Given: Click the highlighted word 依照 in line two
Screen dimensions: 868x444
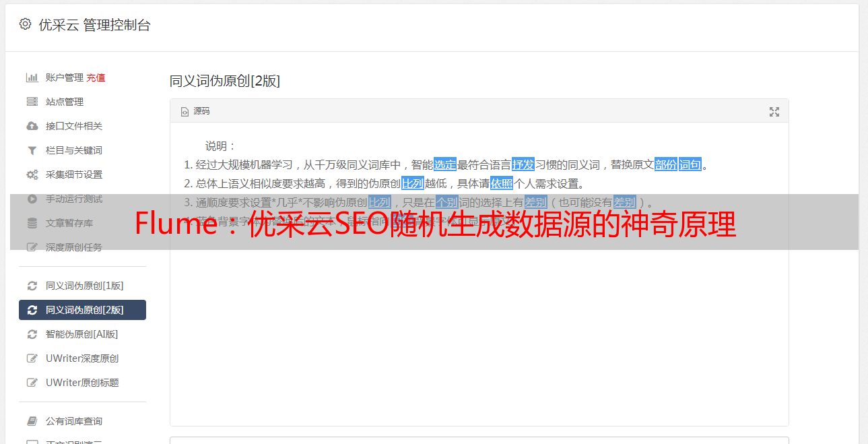Looking at the screenshot, I should (502, 183).
